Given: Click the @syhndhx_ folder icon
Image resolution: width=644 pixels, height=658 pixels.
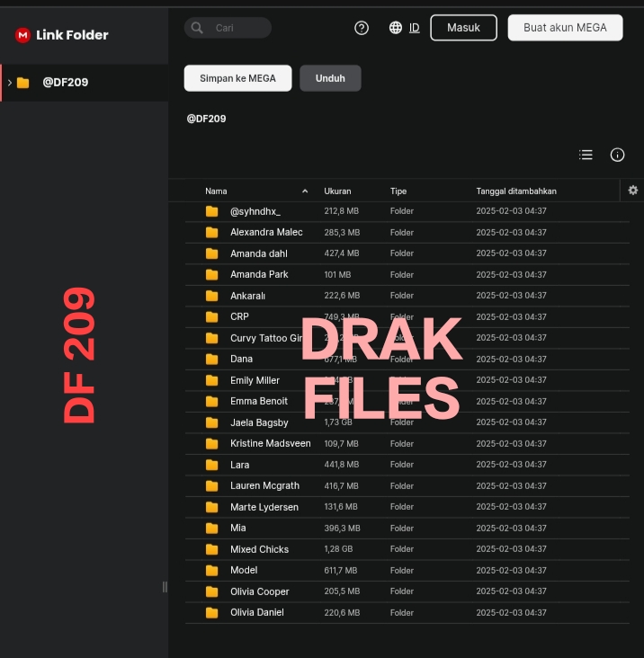Looking at the screenshot, I should (212, 211).
